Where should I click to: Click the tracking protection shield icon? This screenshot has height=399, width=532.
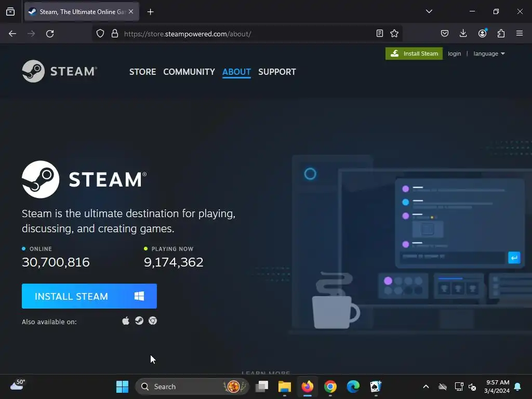coord(100,34)
